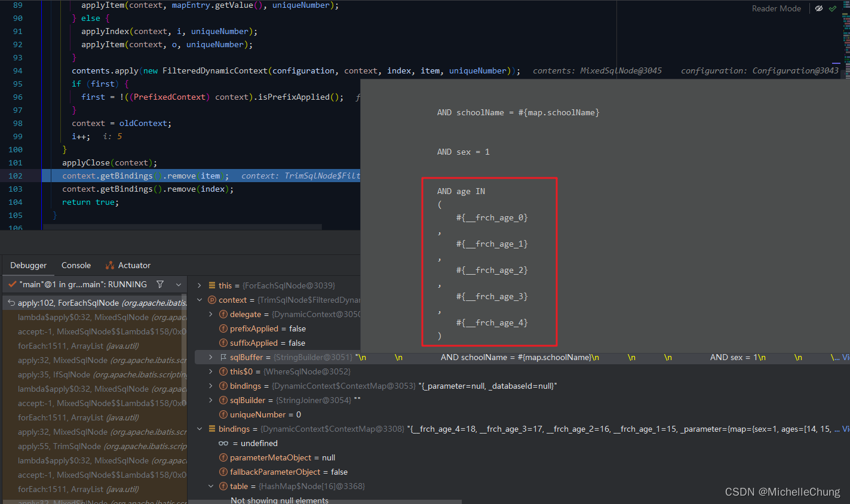
Task: Click 'Not showing null elements' note
Action: click(280, 500)
